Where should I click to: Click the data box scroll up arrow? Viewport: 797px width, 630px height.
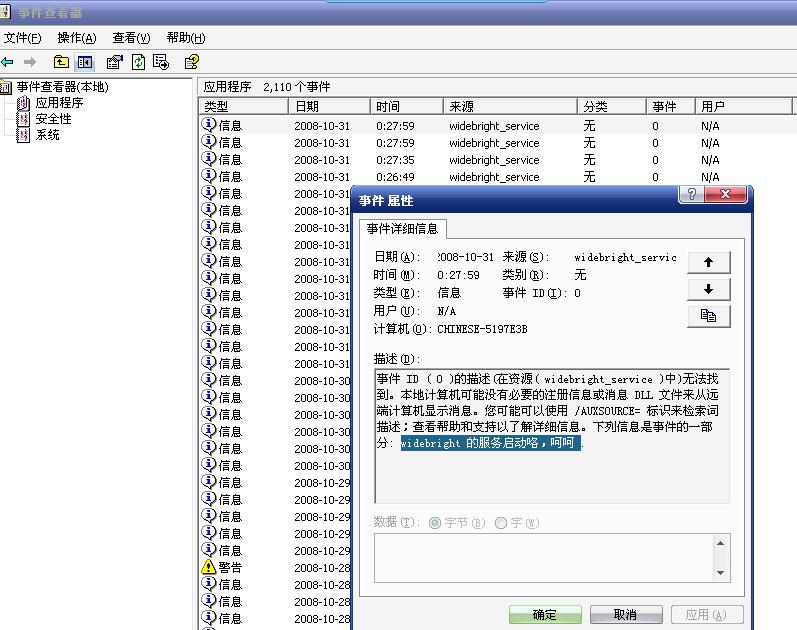[720, 544]
